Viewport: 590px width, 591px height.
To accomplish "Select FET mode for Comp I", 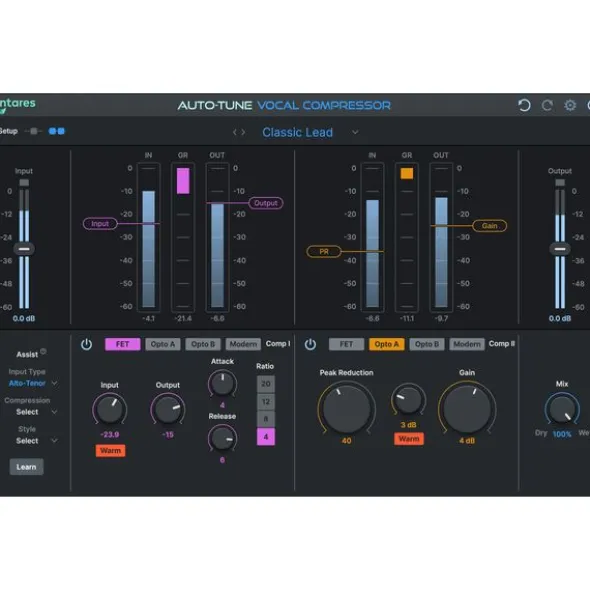I will [123, 344].
